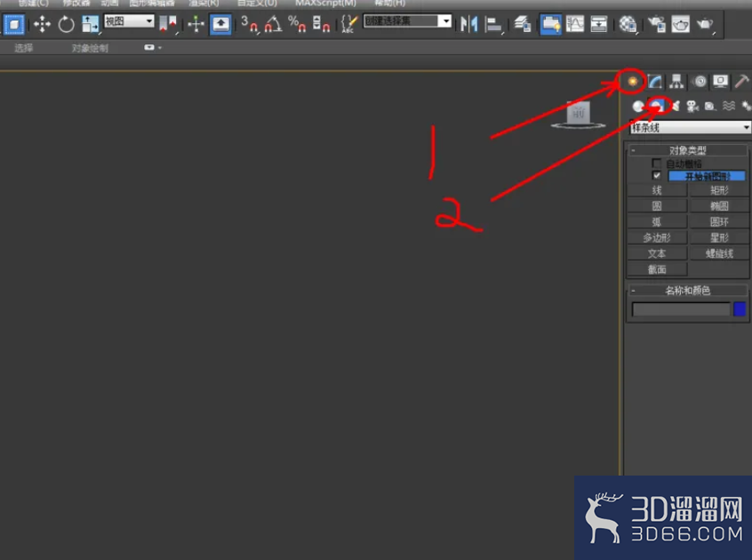This screenshot has width=752, height=560.
Task: Click the Use Pivot Point Center icon
Action: click(x=168, y=23)
